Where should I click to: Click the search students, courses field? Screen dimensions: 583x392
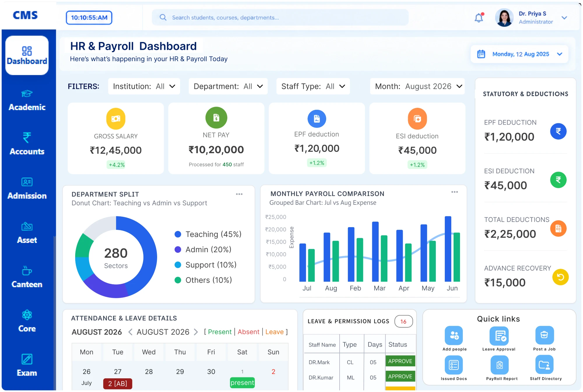pos(280,17)
